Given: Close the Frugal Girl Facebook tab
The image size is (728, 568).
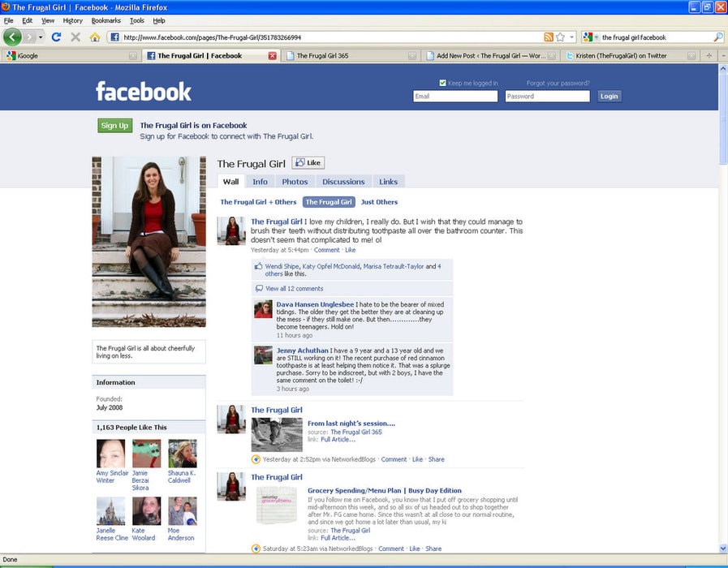Looking at the screenshot, I should (x=272, y=56).
